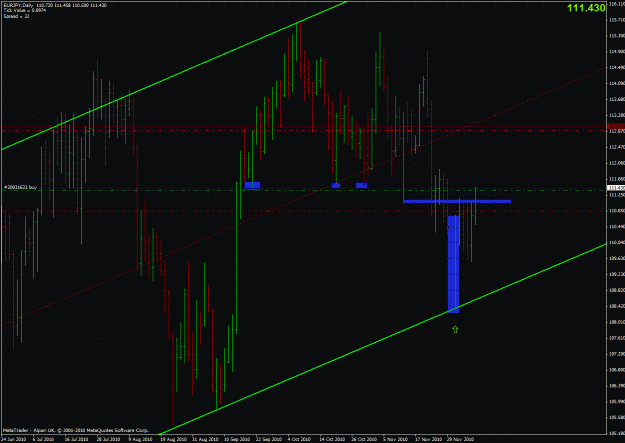Viewport: 625px width, 443px height.
Task: Select the blue rectangle near 22 Sep 2010
Action: (252, 185)
